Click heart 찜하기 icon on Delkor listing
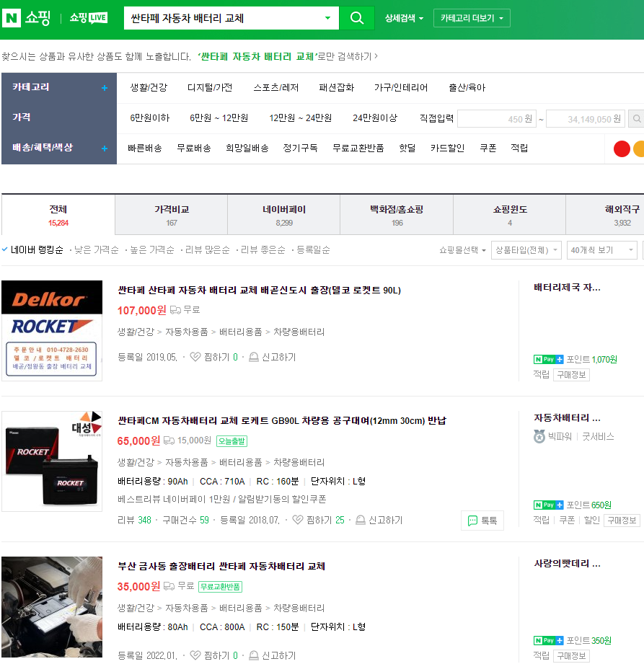The image size is (644, 664). pos(195,357)
